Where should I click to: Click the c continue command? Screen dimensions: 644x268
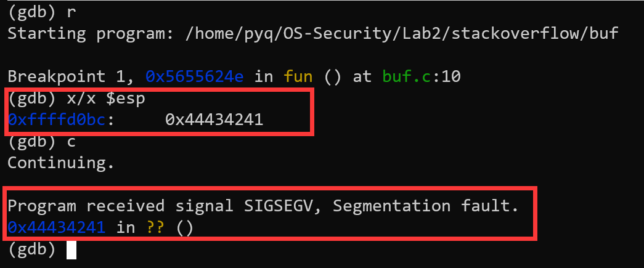(71, 142)
